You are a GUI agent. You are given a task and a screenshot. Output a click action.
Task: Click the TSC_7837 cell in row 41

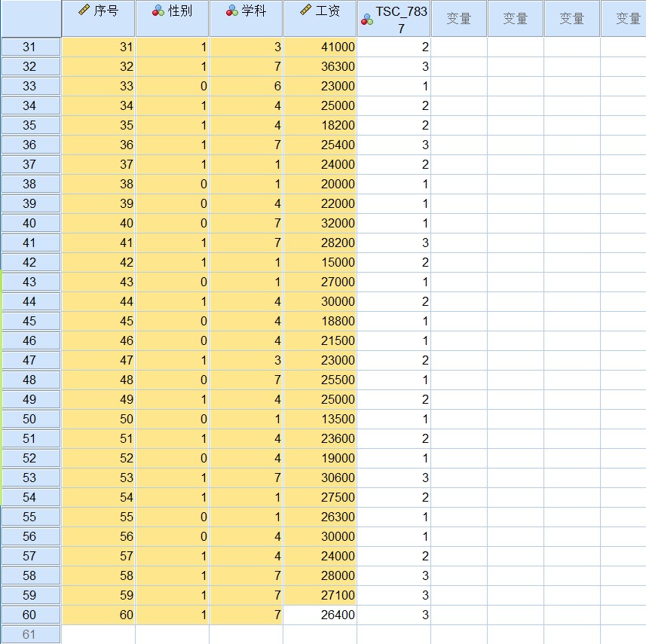click(394, 243)
